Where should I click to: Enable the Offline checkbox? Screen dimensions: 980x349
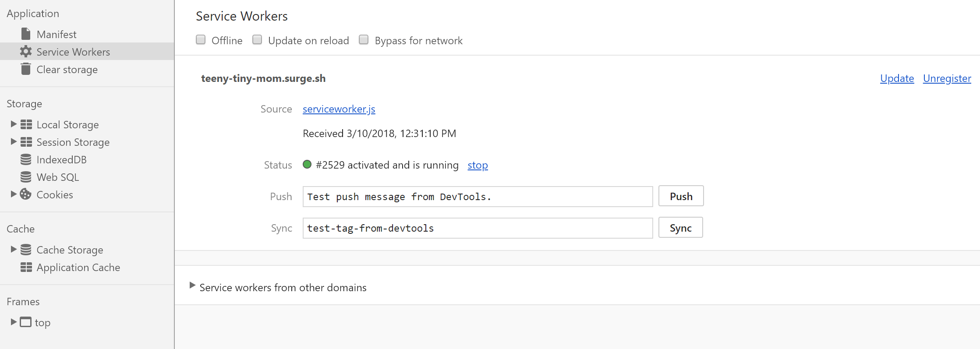201,40
